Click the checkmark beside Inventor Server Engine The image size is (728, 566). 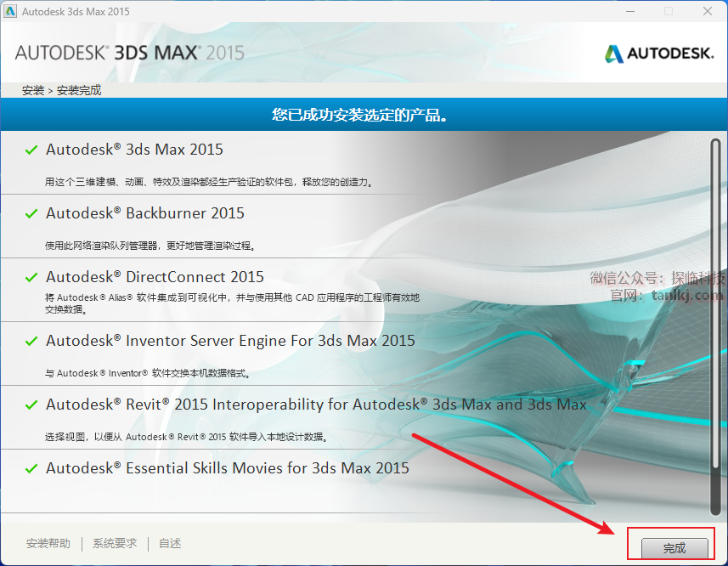point(31,342)
